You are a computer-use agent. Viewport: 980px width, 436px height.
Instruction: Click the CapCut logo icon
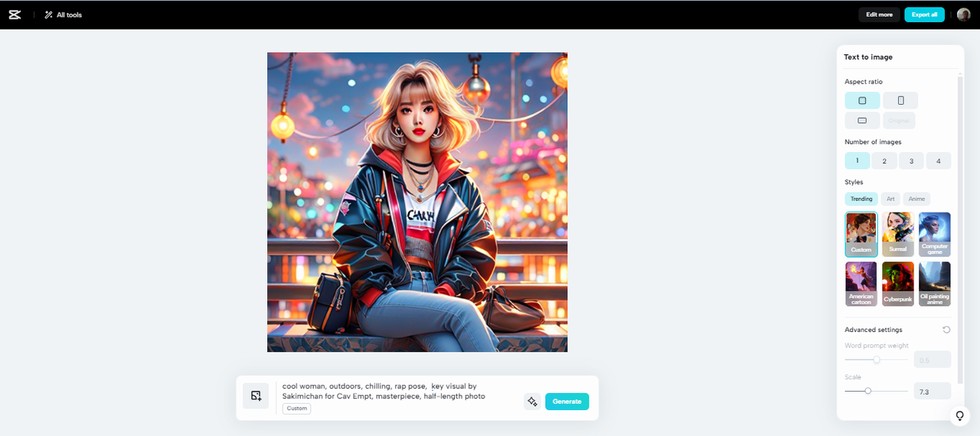(x=15, y=15)
